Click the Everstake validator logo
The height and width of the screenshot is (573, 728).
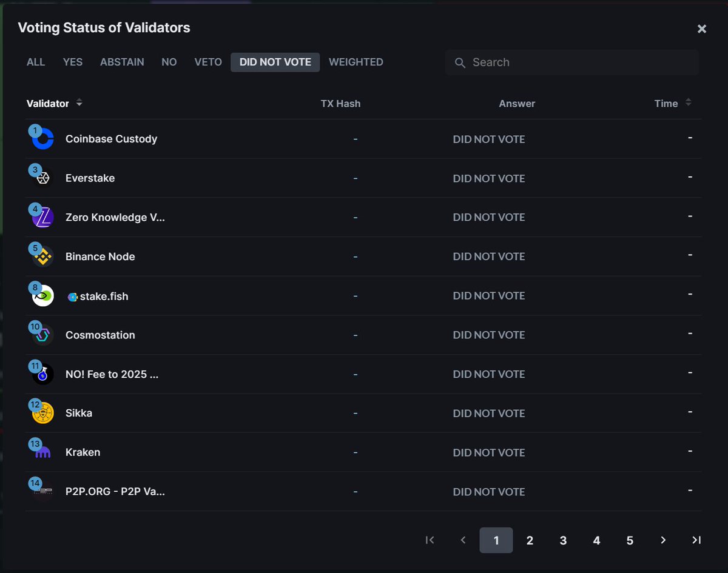(x=43, y=178)
